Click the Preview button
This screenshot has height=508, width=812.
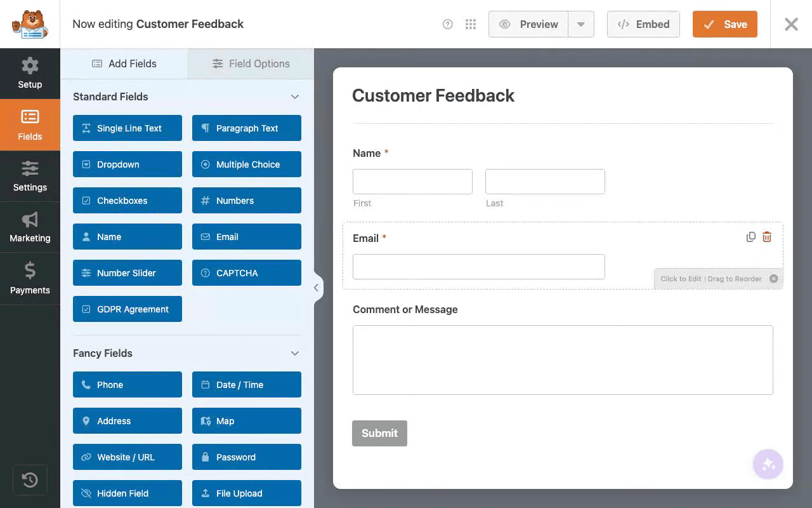tap(528, 24)
